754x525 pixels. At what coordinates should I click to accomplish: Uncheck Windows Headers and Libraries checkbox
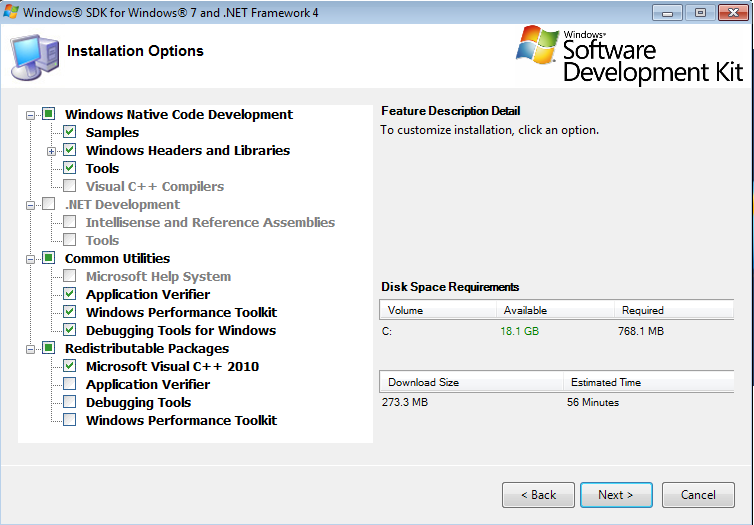tap(70, 150)
